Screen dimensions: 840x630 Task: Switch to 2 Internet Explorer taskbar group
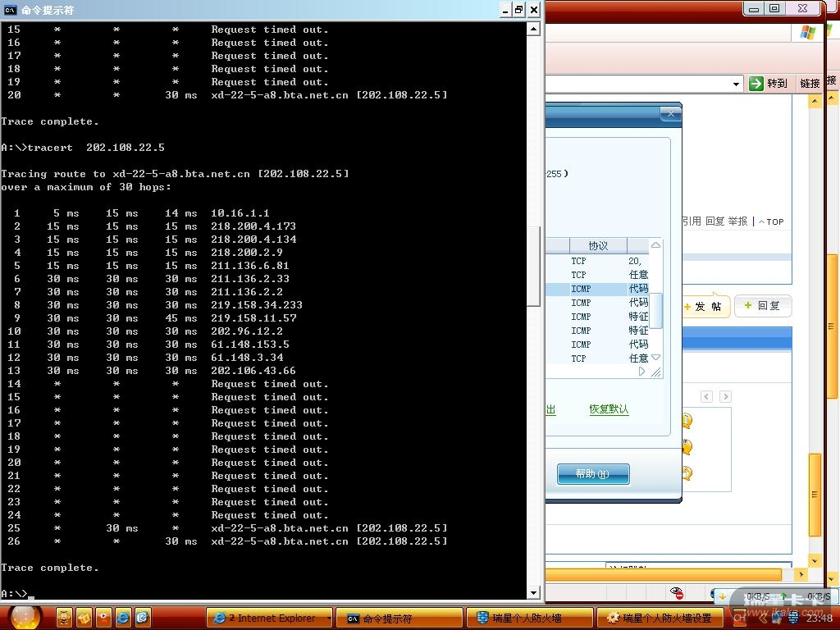click(270, 619)
